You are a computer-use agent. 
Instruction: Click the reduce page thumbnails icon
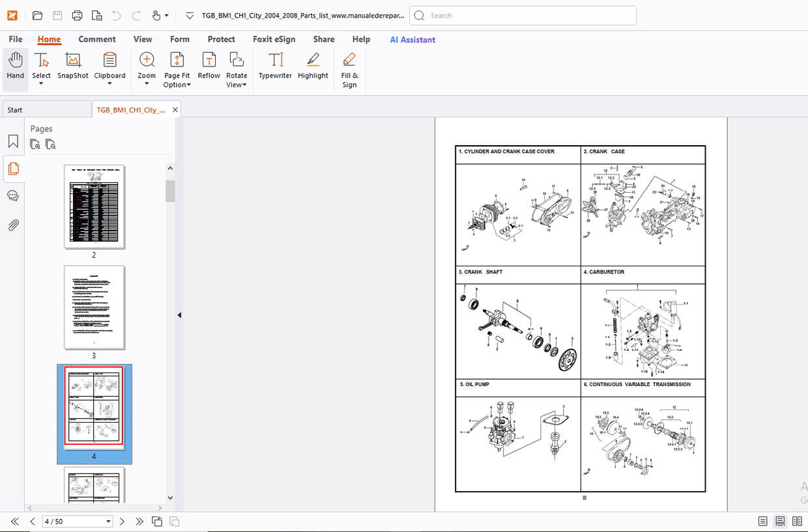[x=51, y=145]
